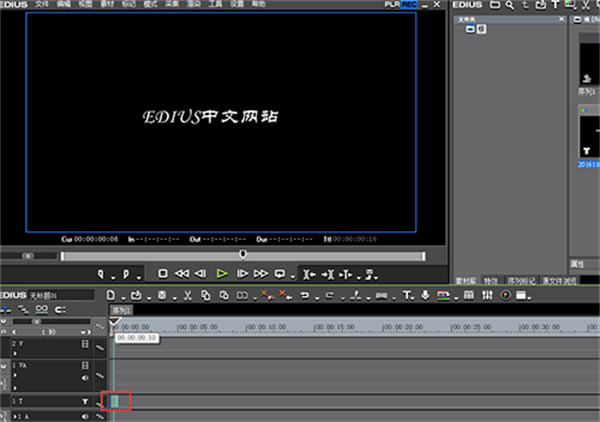Step forward one frame in player

pos(242,274)
